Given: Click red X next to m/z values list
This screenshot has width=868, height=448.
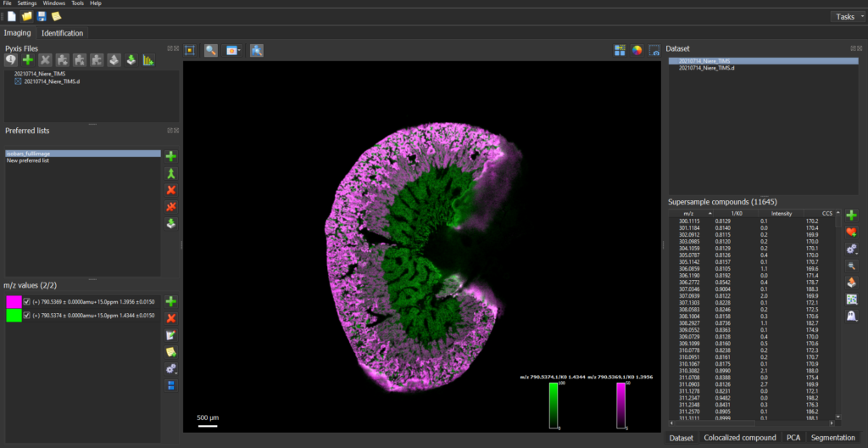Looking at the screenshot, I should (171, 318).
